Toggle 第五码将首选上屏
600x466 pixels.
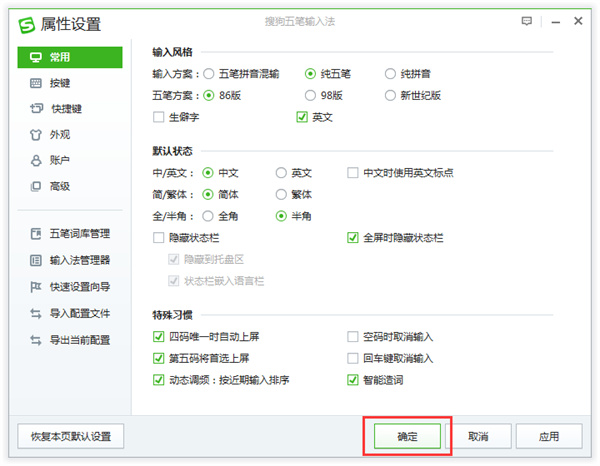pos(158,358)
